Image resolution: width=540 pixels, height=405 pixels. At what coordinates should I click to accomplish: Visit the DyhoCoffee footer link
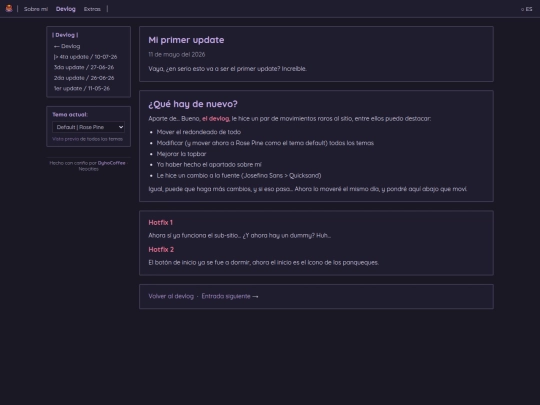[112, 163]
